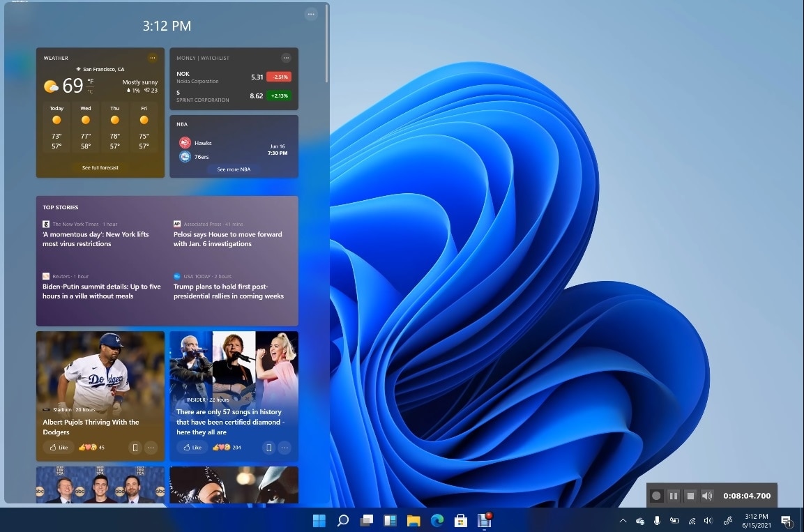
Task: Open Microsoft Store from the taskbar
Action: tap(460, 520)
